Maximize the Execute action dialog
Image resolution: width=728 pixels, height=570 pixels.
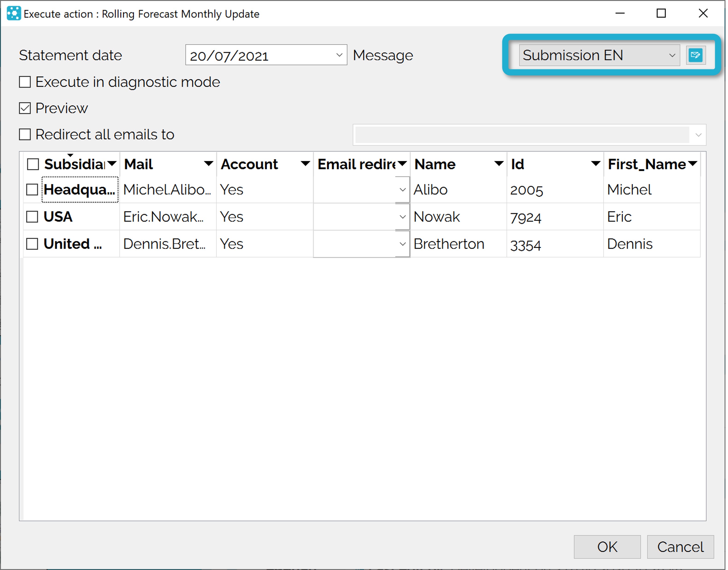pyautogui.click(x=661, y=13)
